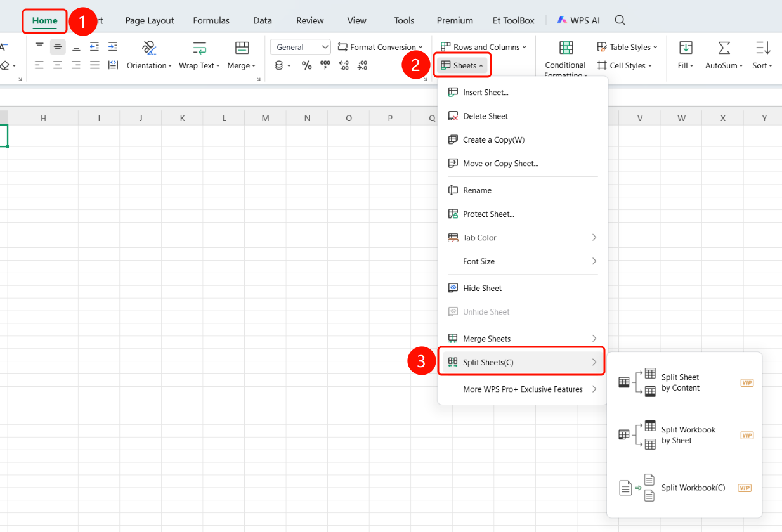
Task: Expand the Merge Sheets submenu
Action: 523,339
